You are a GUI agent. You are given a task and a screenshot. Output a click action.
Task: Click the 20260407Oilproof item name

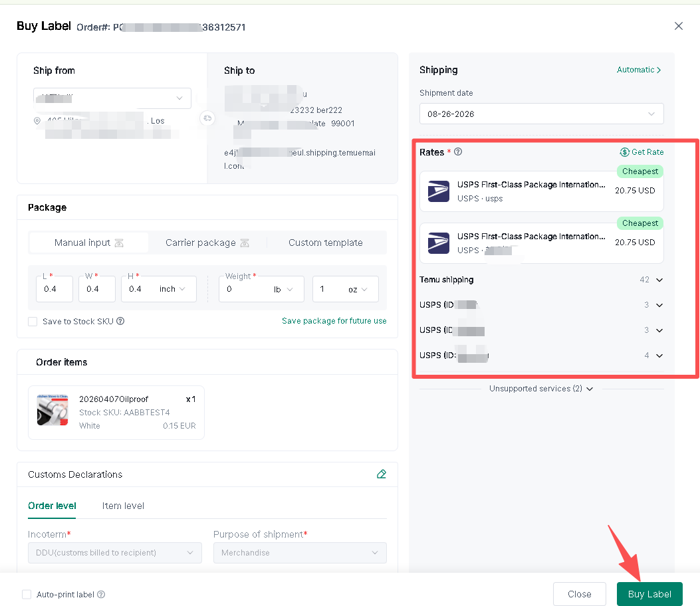114,399
